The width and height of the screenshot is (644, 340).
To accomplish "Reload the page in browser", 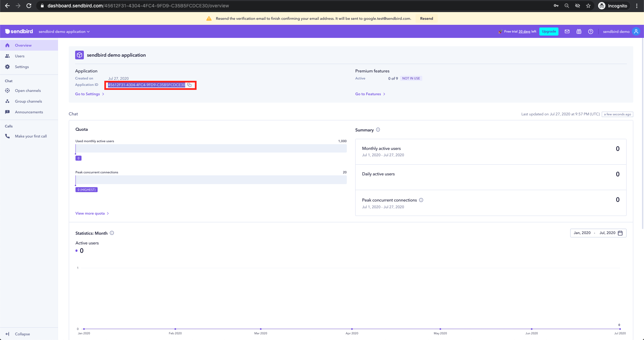I will [29, 6].
